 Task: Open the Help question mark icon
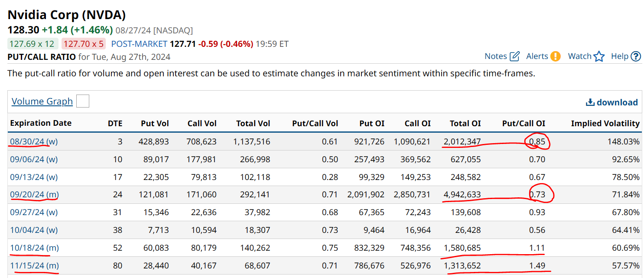636,56
